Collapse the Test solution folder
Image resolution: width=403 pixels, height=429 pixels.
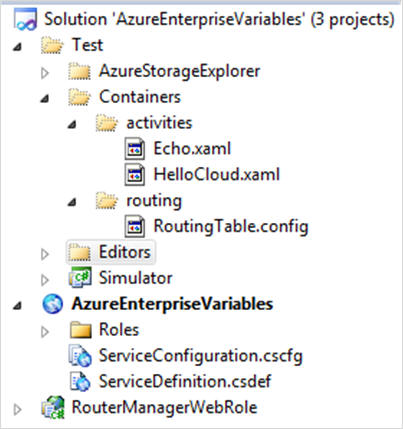coord(17,47)
